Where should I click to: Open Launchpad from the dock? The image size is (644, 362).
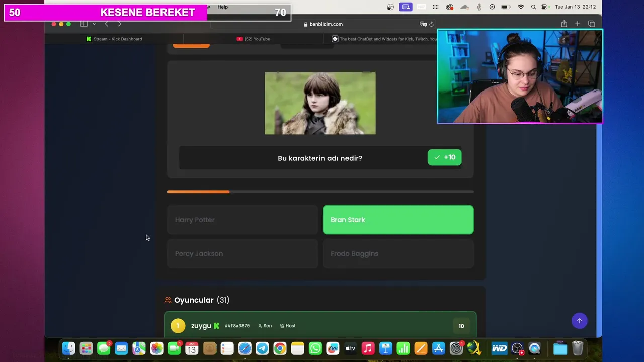[x=86, y=348]
